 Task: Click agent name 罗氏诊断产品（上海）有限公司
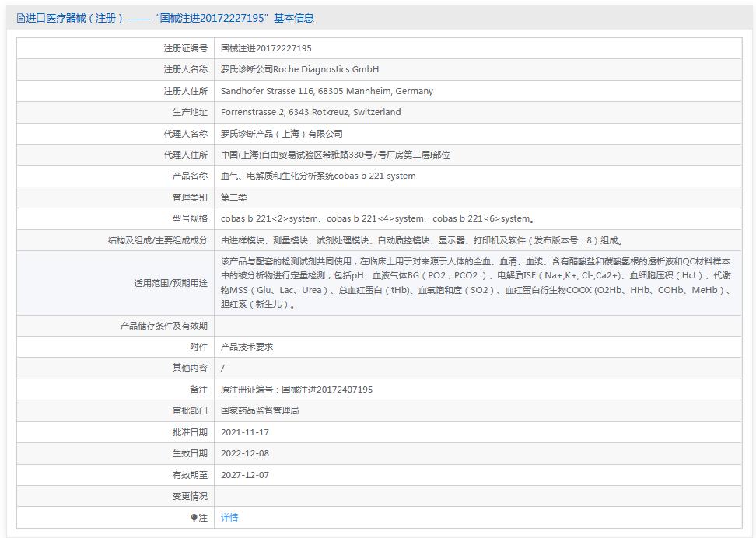point(282,134)
